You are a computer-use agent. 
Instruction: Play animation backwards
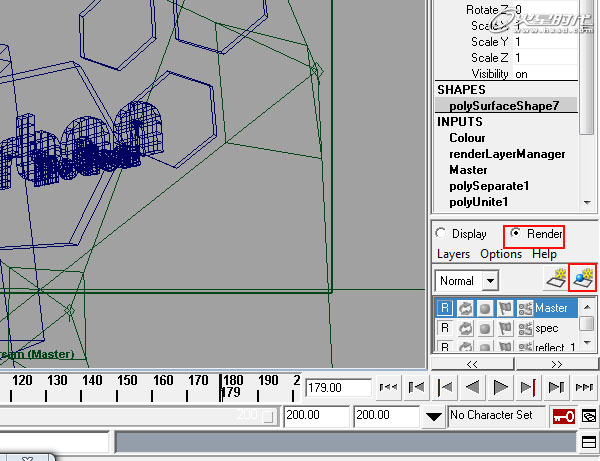click(x=473, y=387)
